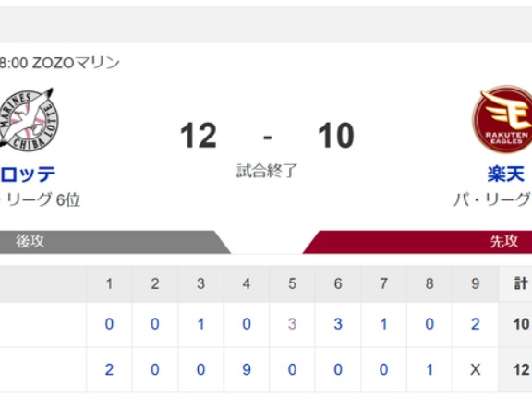Open Lotte's 1st inning score 2

109,369
